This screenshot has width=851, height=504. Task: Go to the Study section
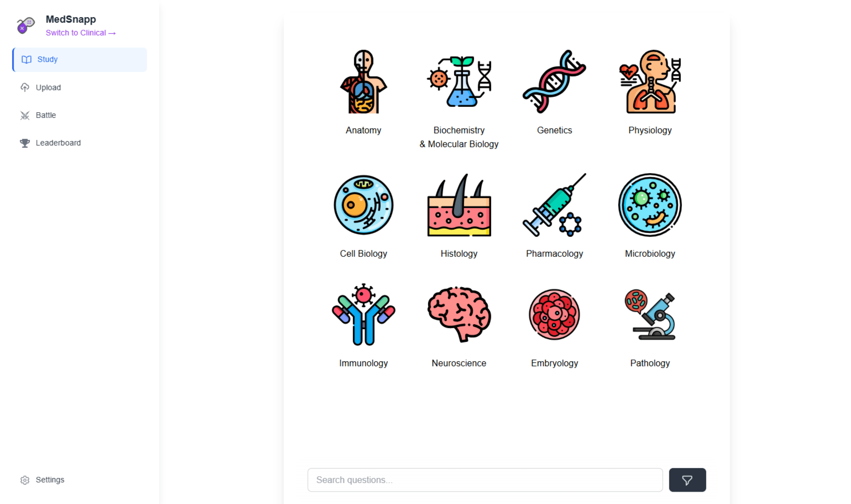pyautogui.click(x=79, y=59)
